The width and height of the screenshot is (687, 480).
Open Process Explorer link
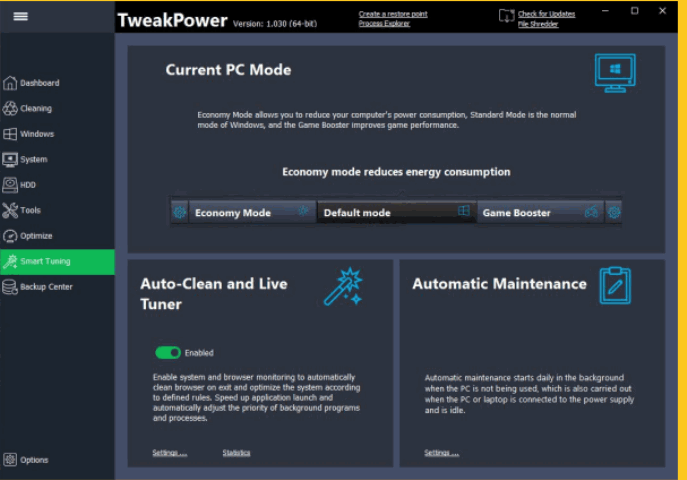click(x=384, y=24)
